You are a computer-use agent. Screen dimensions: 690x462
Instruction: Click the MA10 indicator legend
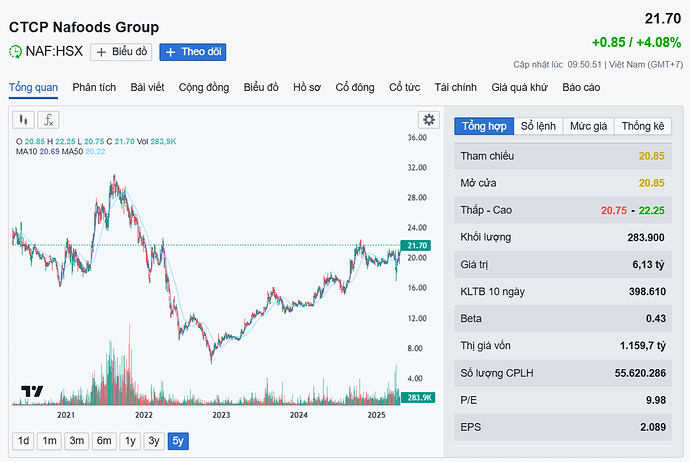pos(32,151)
